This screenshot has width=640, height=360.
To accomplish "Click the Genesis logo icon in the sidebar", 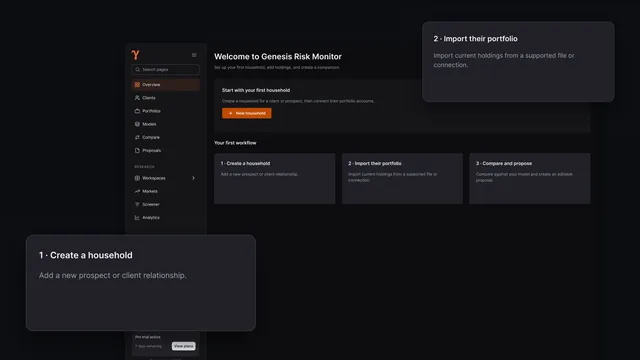I will pyautogui.click(x=136, y=55).
